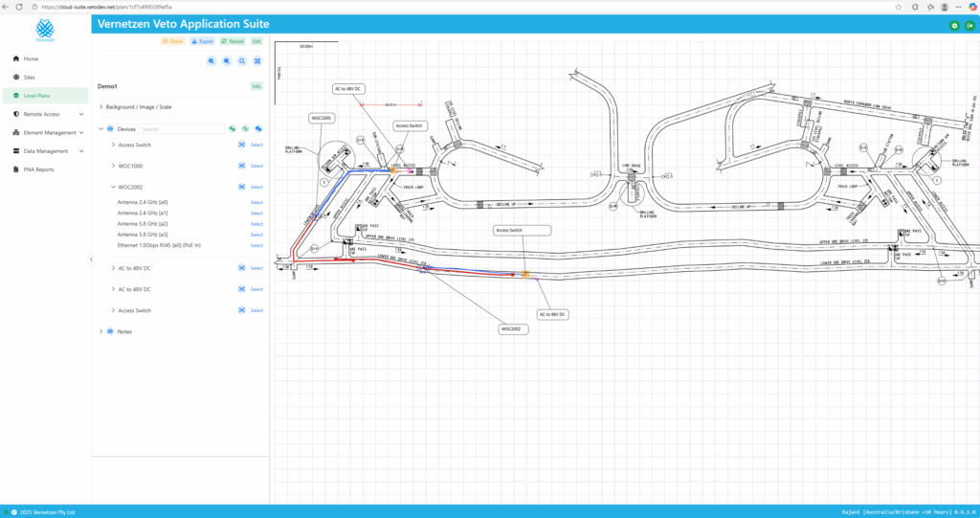This screenshot has height=518, width=980.
Task: Click Select on the WOC2002 row
Action: [x=256, y=187]
